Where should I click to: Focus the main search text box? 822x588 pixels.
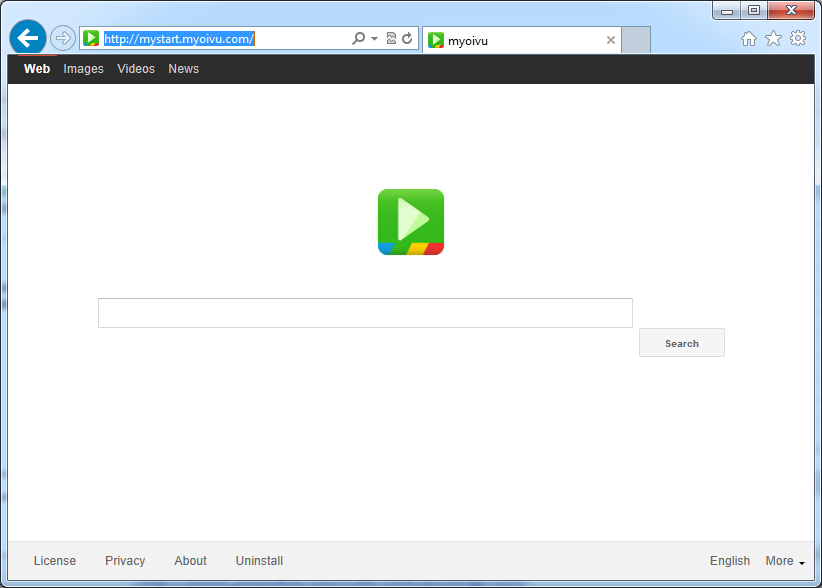point(365,313)
